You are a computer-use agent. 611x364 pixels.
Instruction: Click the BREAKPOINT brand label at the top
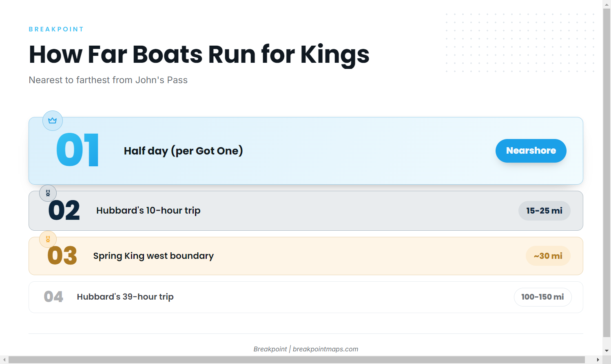56,29
